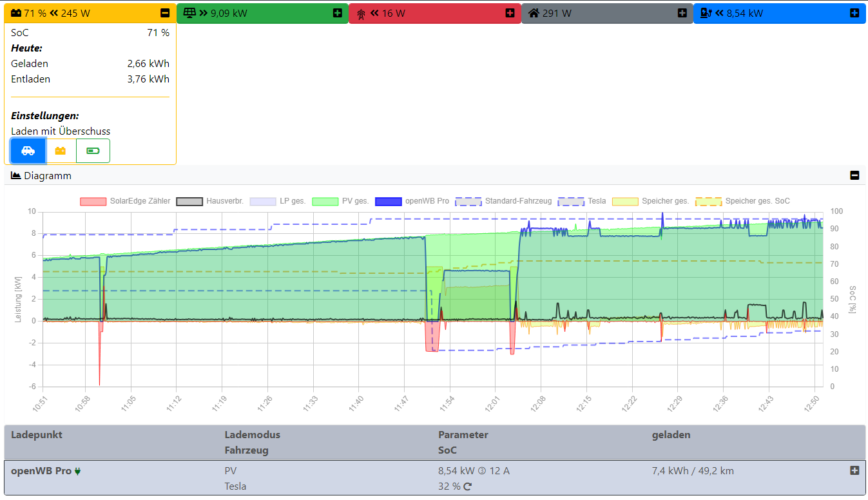Toggle openWB Pro legend series
The height and width of the screenshot is (500, 868).
pos(412,201)
